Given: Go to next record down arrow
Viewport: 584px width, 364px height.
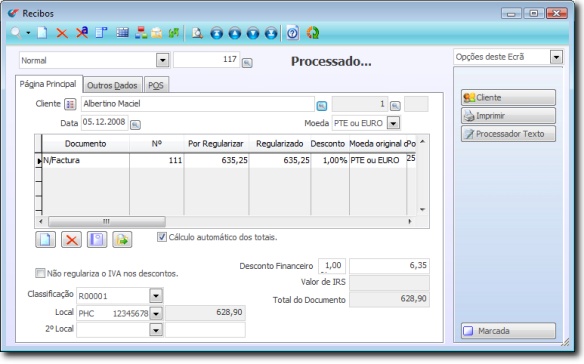Looking at the screenshot, I should (253, 33).
